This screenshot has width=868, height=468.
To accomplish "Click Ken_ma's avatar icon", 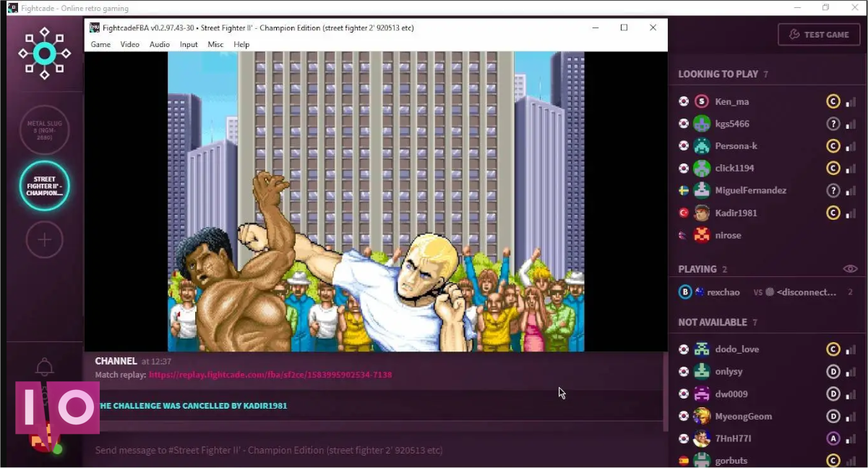I will pos(702,101).
